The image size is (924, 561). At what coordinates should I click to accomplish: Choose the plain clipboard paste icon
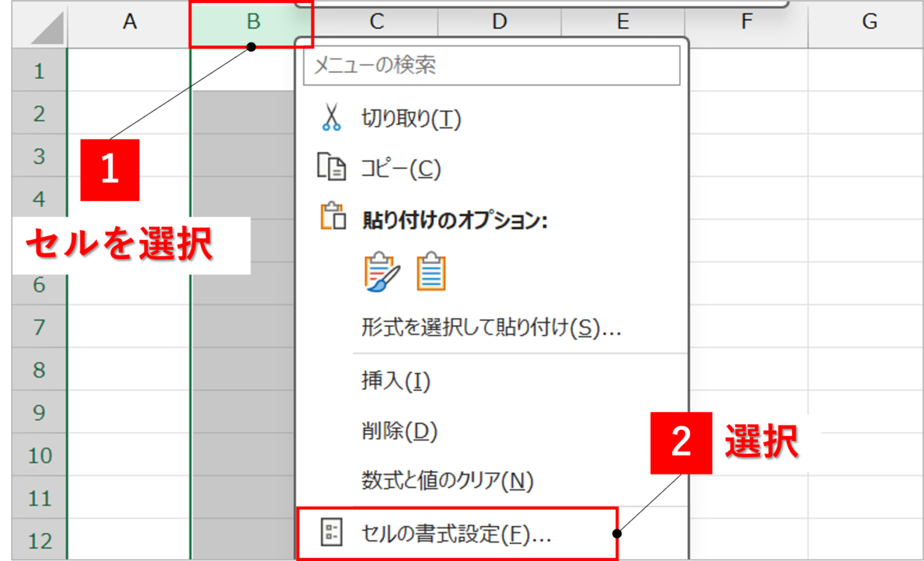[431, 271]
